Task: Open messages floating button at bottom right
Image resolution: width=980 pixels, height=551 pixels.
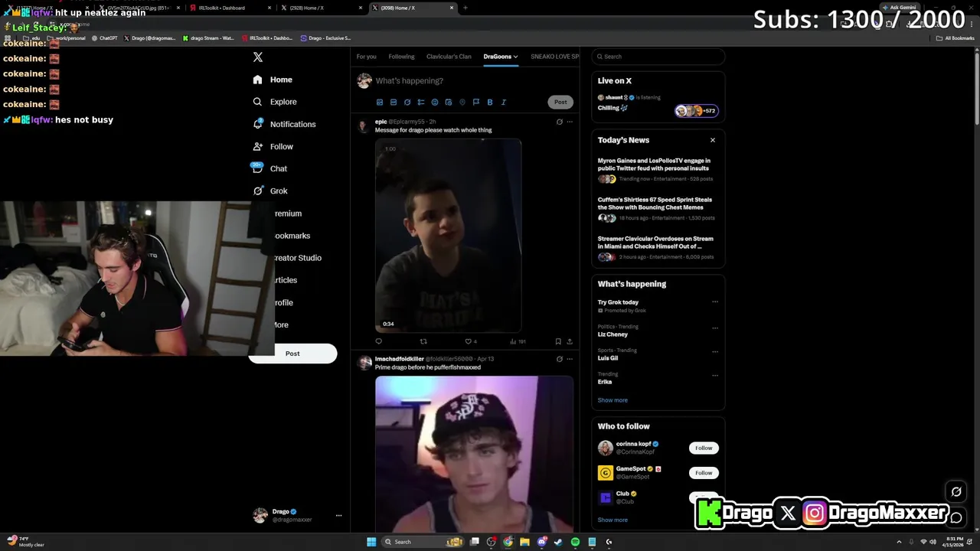Action: click(x=956, y=518)
